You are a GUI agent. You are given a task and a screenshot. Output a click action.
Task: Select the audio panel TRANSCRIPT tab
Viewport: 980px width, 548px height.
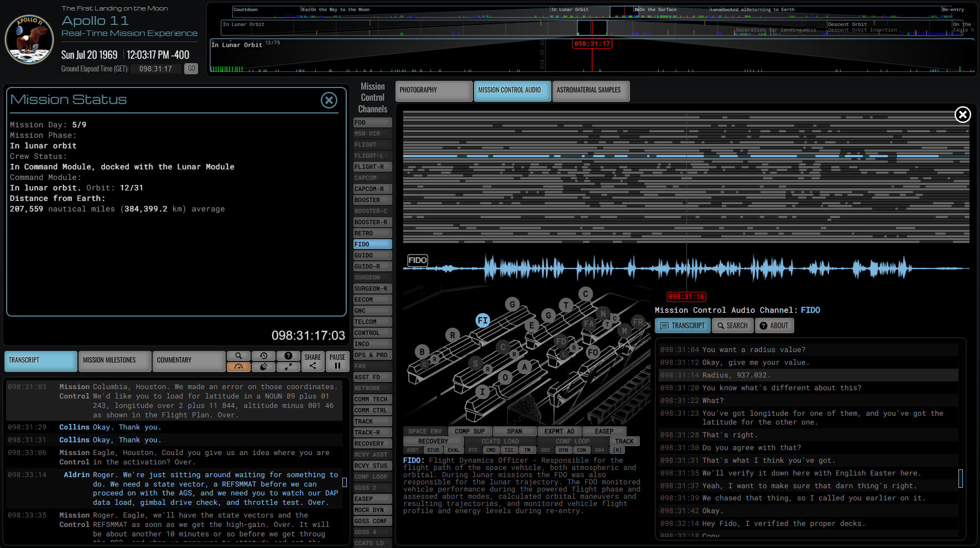click(682, 325)
